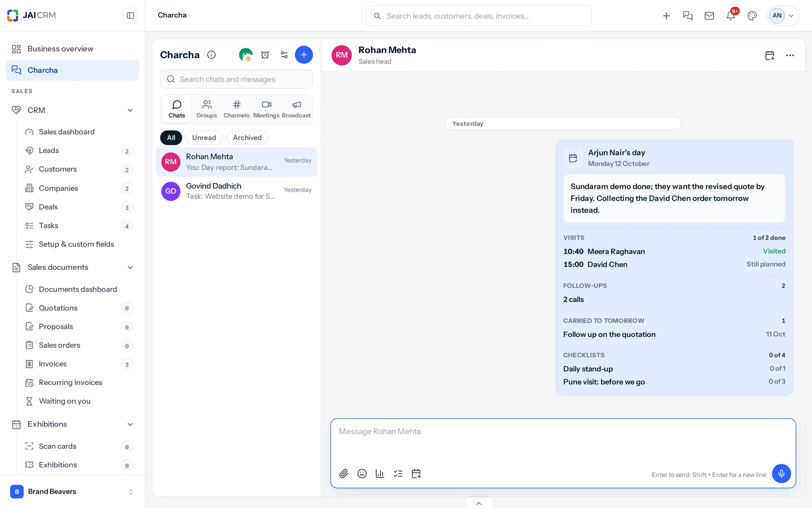The width and height of the screenshot is (812, 508).
Task: Open the emoji picker
Action: pyautogui.click(x=362, y=473)
